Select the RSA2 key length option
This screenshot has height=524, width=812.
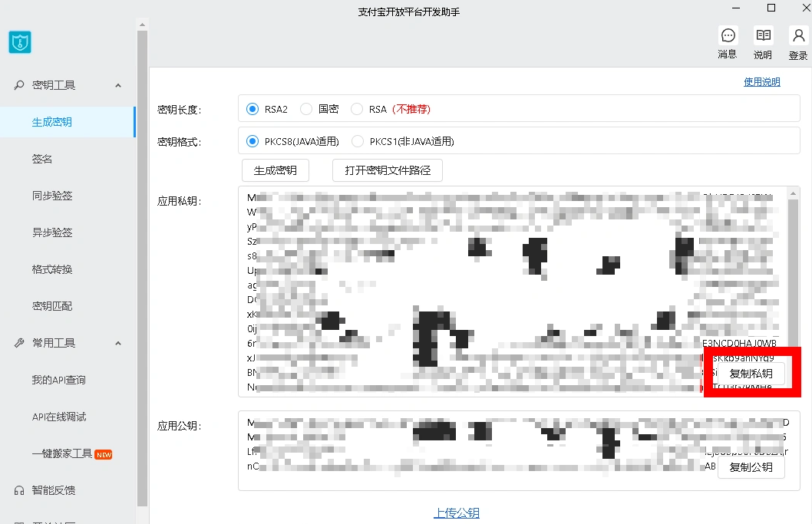pyautogui.click(x=253, y=109)
